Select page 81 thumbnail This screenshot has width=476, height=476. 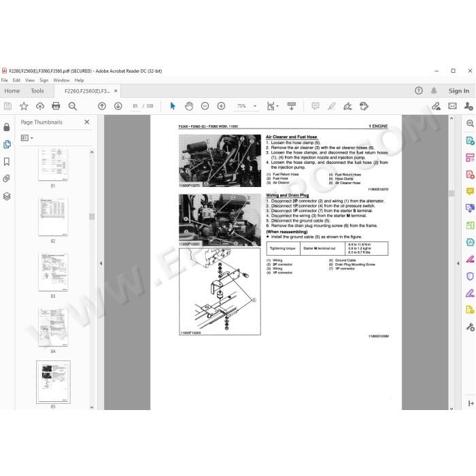click(53, 165)
